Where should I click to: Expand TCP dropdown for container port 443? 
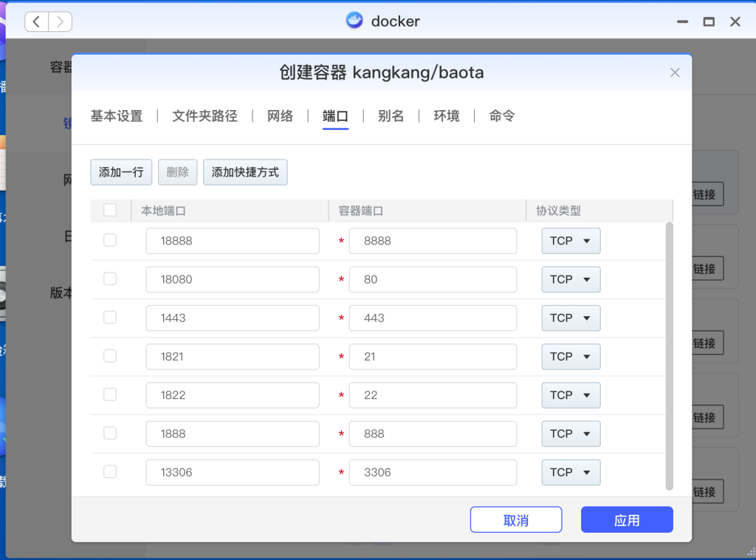pos(571,318)
